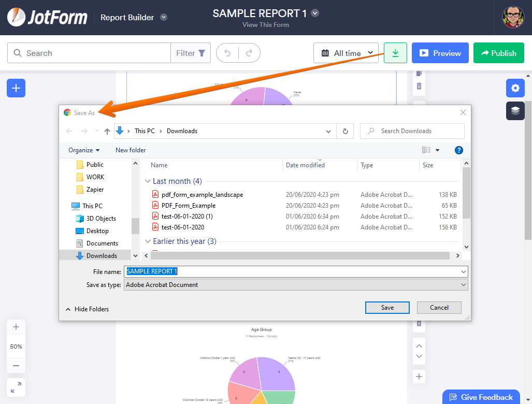Click the undo arrow icon
This screenshot has width=532, height=404.
[227, 52]
